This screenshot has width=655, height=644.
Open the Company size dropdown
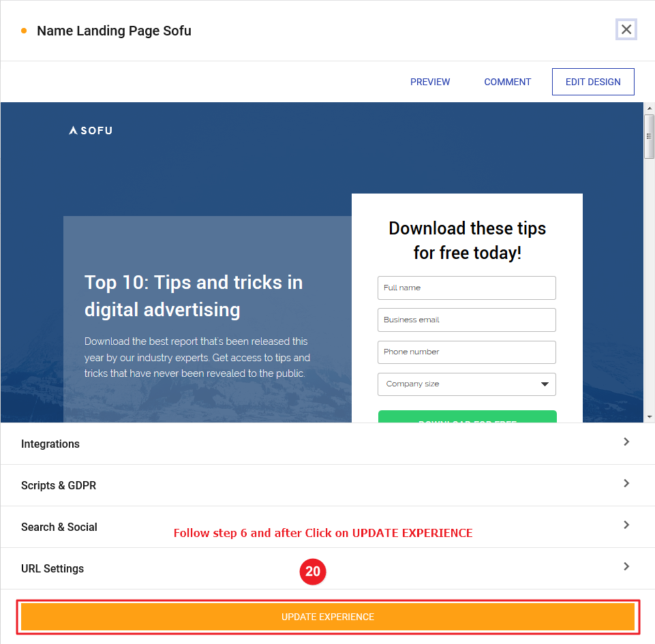coord(467,384)
